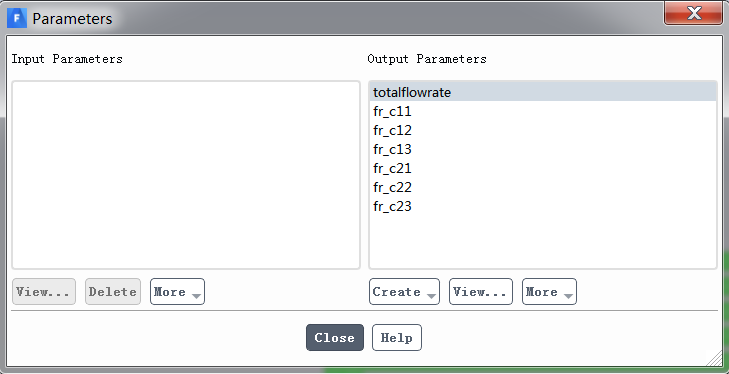Expand the More dropdown under Input Parameters

pyautogui.click(x=177, y=292)
